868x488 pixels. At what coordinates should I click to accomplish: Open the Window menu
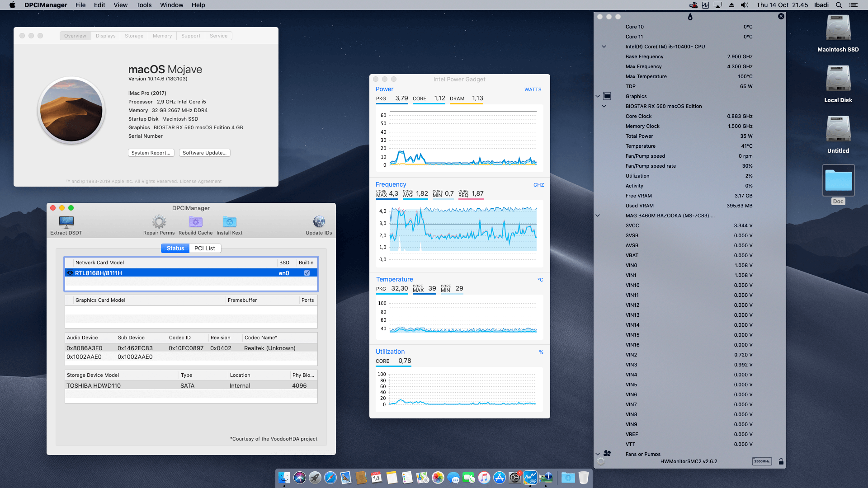coord(171,5)
